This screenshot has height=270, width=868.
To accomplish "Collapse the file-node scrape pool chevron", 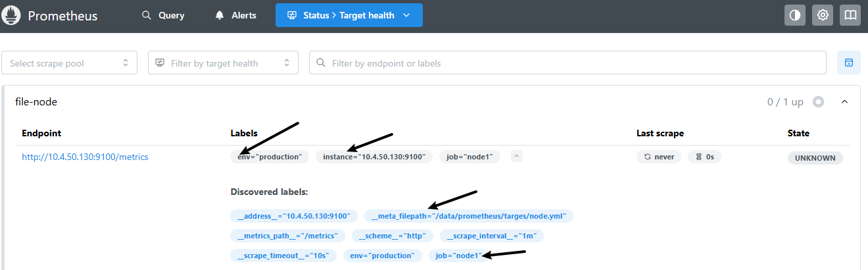I will pyautogui.click(x=845, y=102).
